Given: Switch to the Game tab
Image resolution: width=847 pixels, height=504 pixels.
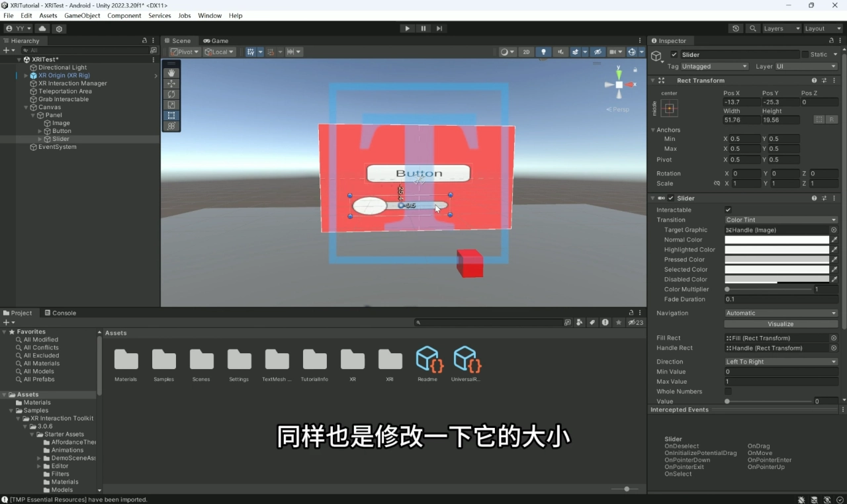Looking at the screenshot, I should (x=216, y=40).
